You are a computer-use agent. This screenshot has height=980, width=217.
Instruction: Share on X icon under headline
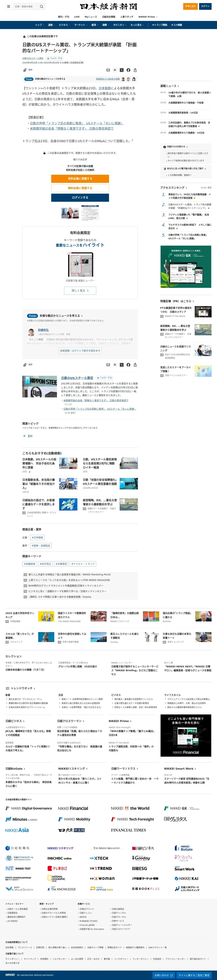tap(122, 70)
